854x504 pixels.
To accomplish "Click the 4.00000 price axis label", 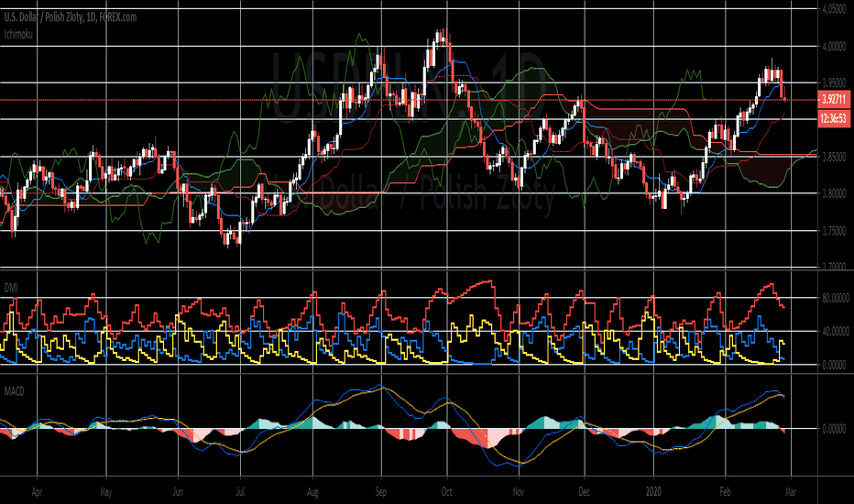I will 834,47.
